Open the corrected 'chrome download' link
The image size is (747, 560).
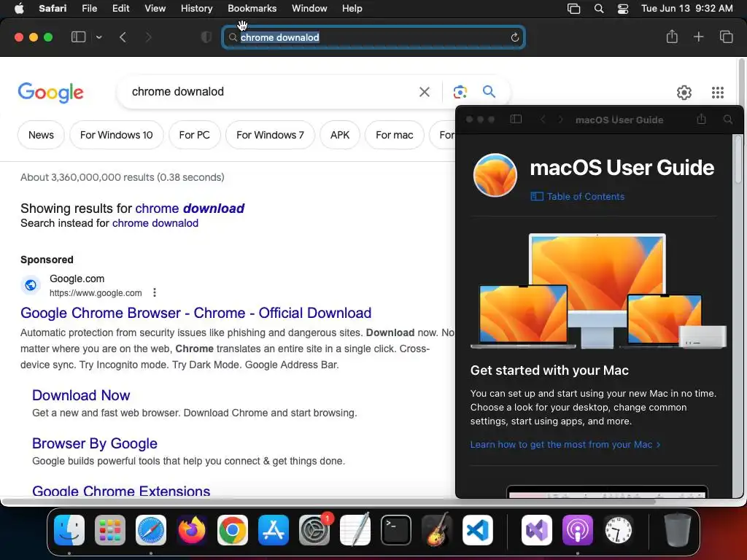click(x=190, y=209)
